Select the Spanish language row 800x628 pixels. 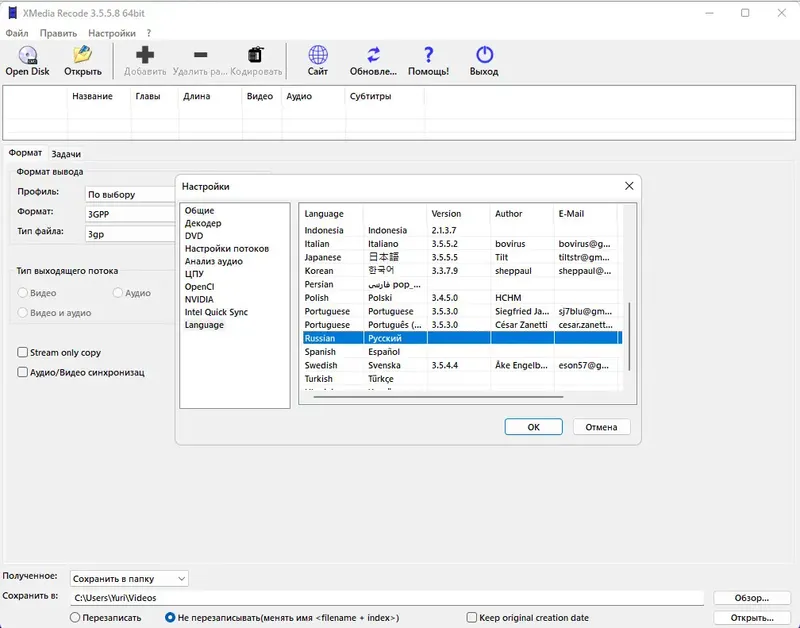click(462, 352)
